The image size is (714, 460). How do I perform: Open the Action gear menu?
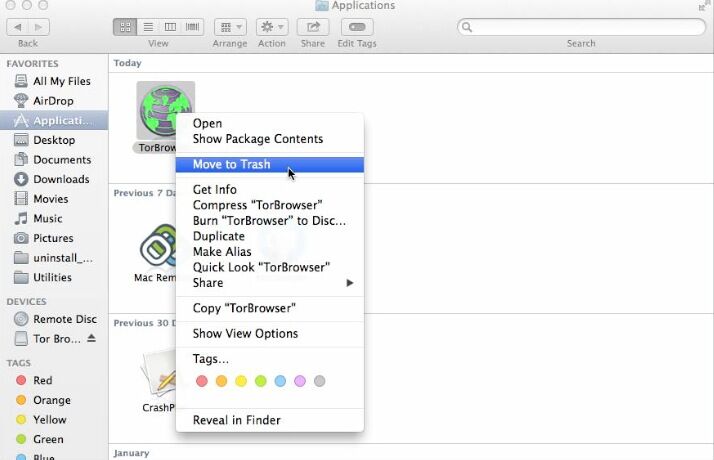(272, 27)
